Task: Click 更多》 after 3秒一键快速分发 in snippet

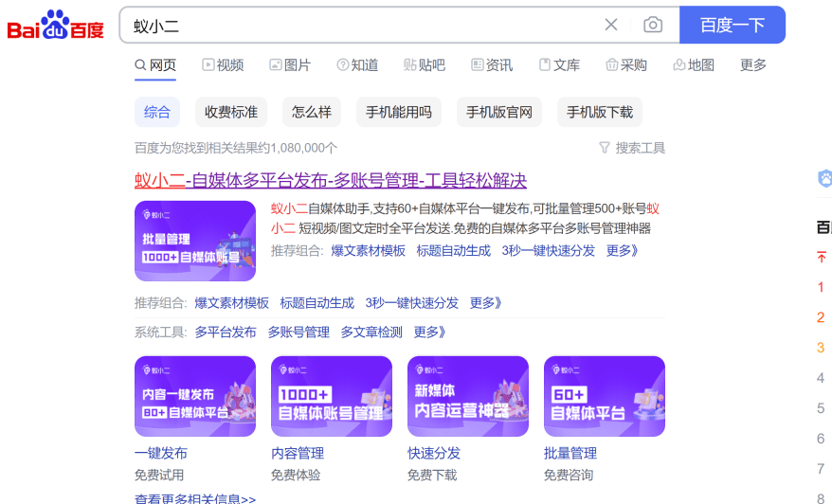Action: pyautogui.click(x=622, y=250)
